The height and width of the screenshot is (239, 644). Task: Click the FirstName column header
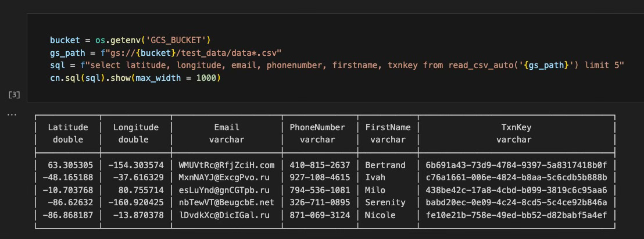coord(388,127)
